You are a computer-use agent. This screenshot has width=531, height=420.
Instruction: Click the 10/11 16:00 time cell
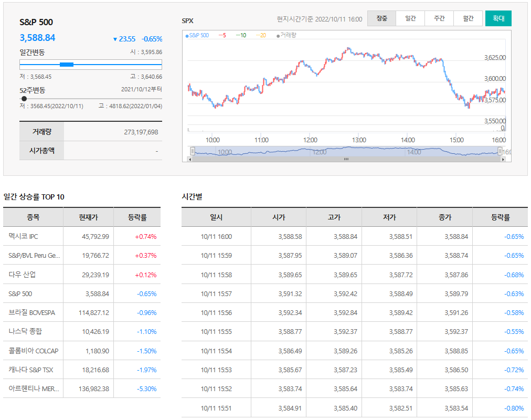pyautogui.click(x=216, y=236)
